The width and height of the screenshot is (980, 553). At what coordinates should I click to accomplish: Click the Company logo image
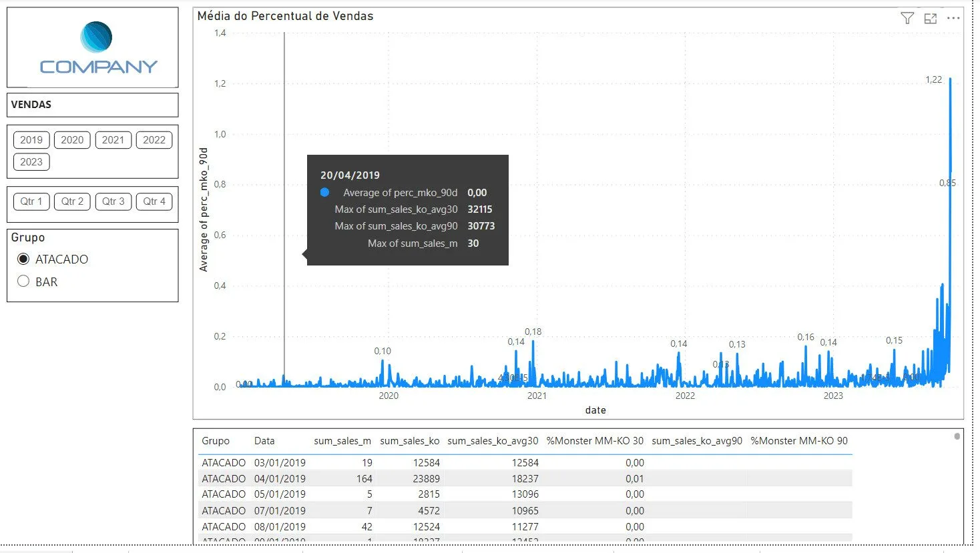[97, 47]
